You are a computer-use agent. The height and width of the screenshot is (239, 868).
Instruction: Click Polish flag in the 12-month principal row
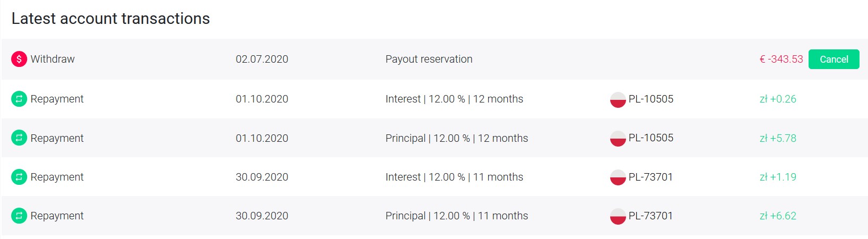pyautogui.click(x=618, y=139)
